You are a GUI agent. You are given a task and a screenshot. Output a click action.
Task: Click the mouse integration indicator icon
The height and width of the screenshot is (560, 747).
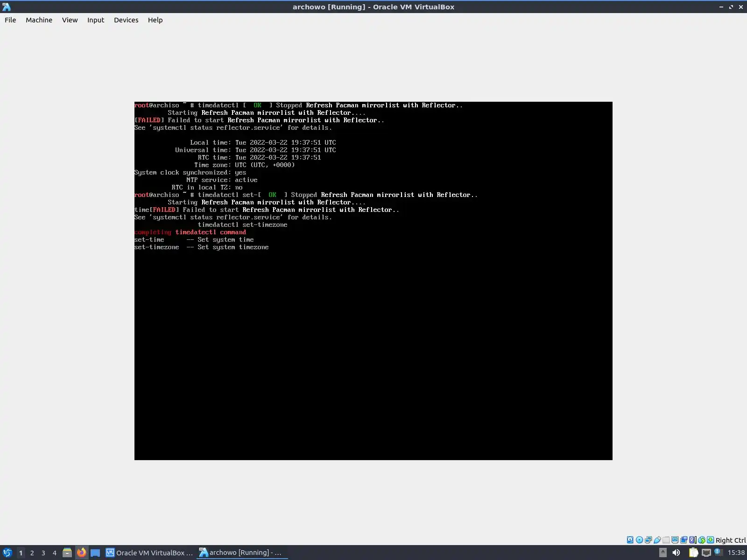coord(701,540)
